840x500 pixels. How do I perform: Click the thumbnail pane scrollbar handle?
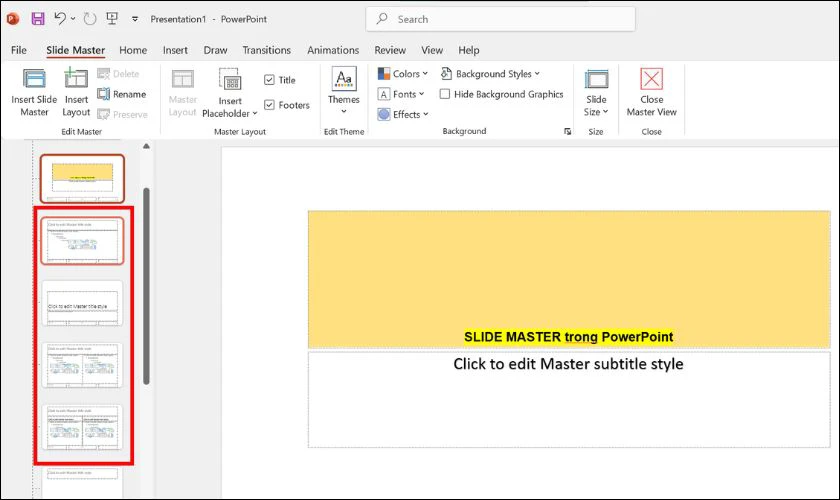pos(146,286)
